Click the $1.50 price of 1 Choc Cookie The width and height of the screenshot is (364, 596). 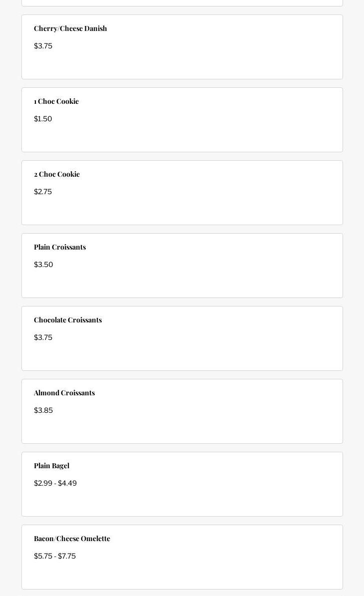click(43, 119)
